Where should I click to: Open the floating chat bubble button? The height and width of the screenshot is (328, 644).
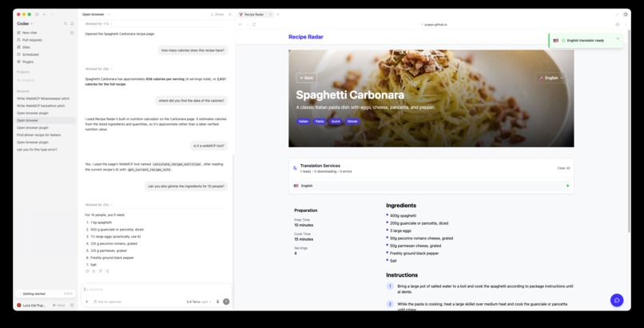pyautogui.click(x=617, y=300)
